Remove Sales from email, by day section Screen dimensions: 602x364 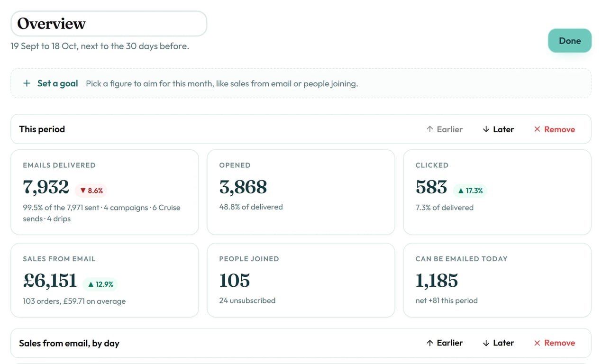tap(554, 343)
